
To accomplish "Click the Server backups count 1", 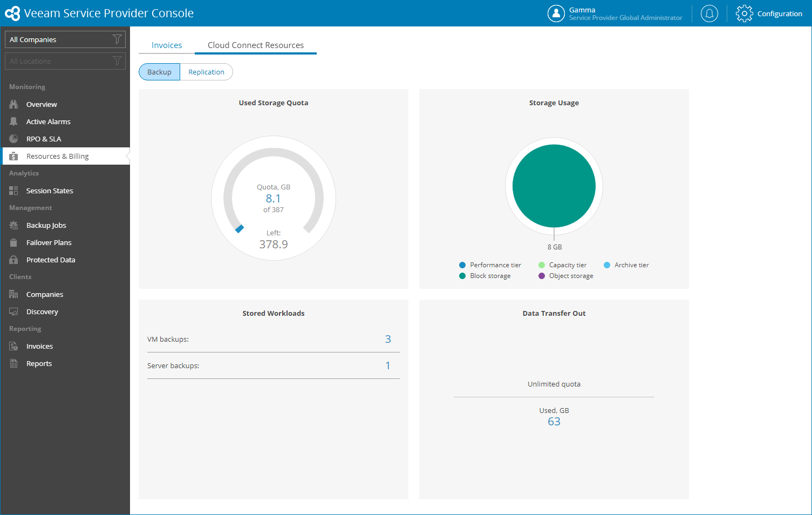I will tap(388, 365).
